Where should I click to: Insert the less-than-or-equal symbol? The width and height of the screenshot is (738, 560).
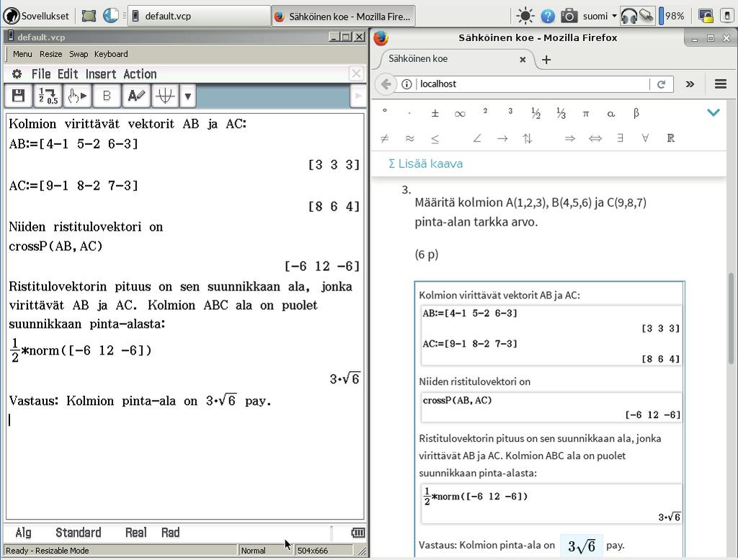pos(435,138)
